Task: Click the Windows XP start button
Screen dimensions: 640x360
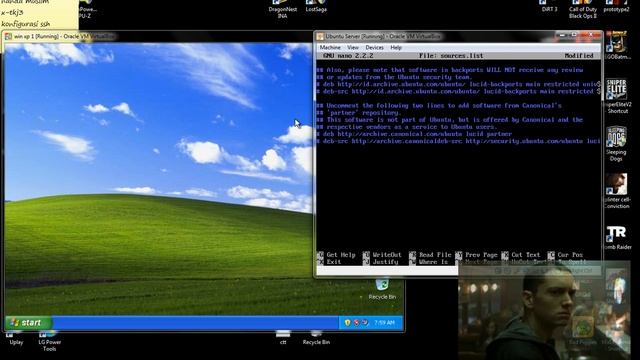Action: (x=28, y=322)
